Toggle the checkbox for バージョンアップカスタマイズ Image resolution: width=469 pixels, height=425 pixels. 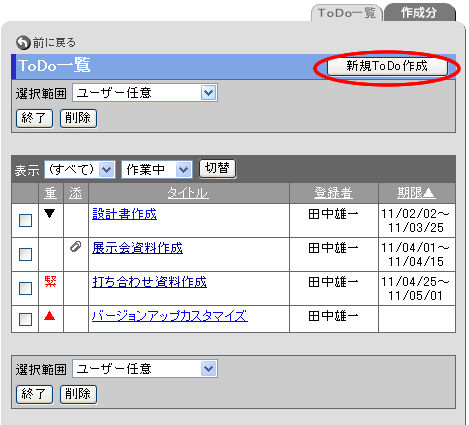pyautogui.click(x=25, y=319)
